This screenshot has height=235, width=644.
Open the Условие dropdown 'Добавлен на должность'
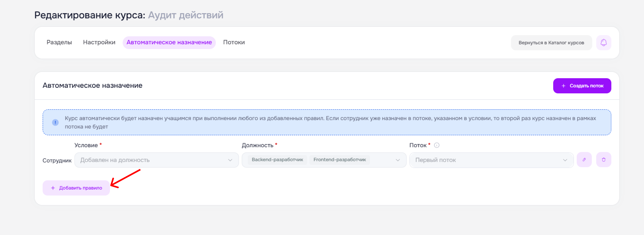point(157,160)
